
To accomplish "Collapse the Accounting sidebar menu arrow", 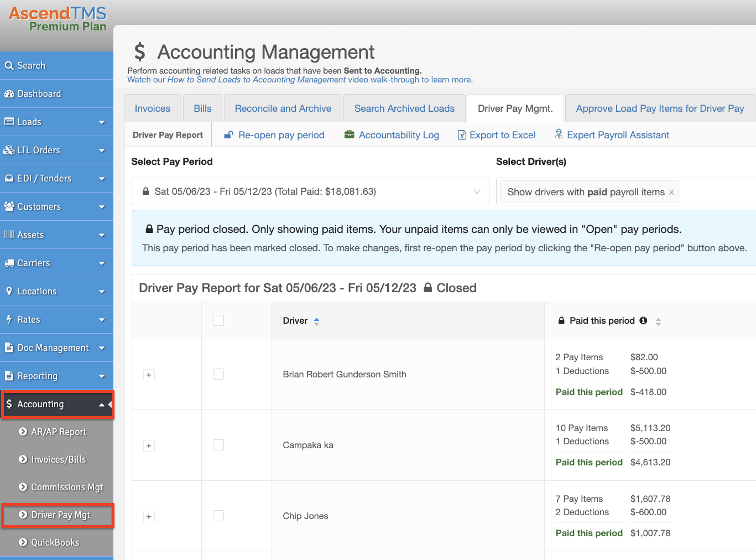I will [x=102, y=405].
